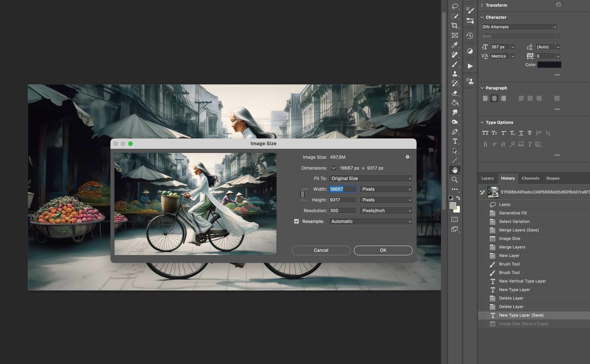Click the Image Size settings gear icon
This screenshot has width=590, height=364.
coord(408,157)
